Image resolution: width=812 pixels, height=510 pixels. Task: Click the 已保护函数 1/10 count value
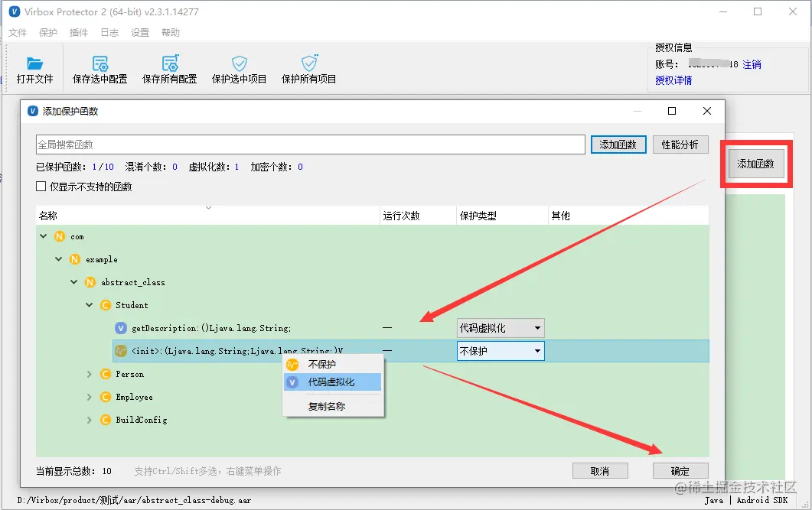[103, 167]
